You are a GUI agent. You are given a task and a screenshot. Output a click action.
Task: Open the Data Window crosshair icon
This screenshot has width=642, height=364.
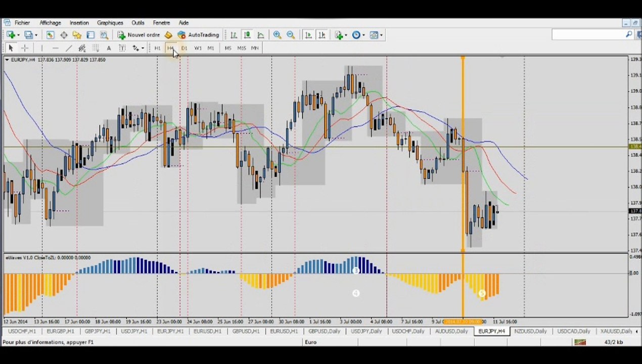(x=64, y=35)
